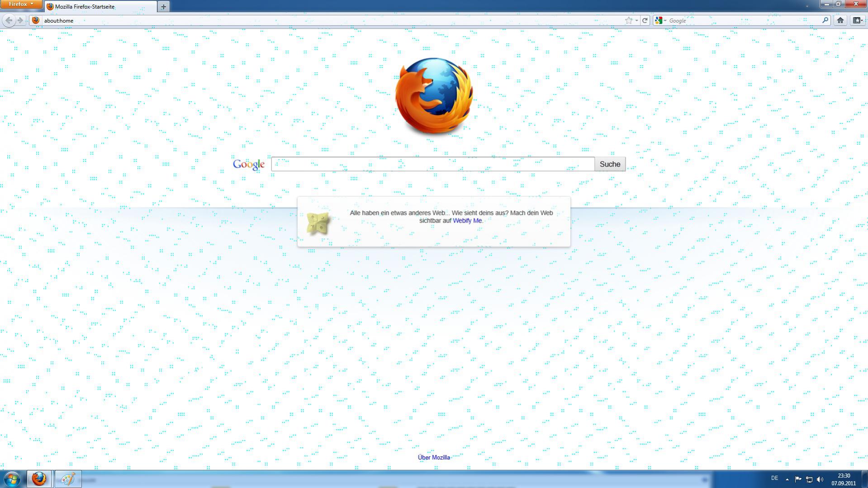Viewport: 868px width, 488px height.
Task: Minimize the Firefox window
Action: [x=827, y=4]
